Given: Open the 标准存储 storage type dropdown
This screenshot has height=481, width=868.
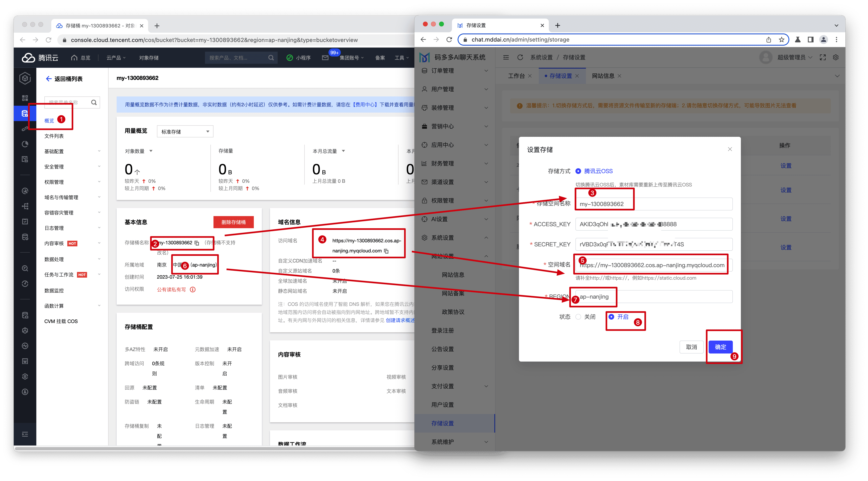Looking at the screenshot, I should pyautogui.click(x=185, y=132).
